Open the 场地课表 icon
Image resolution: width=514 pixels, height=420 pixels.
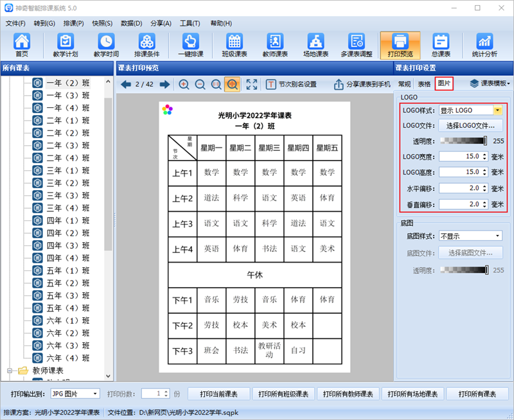click(315, 45)
